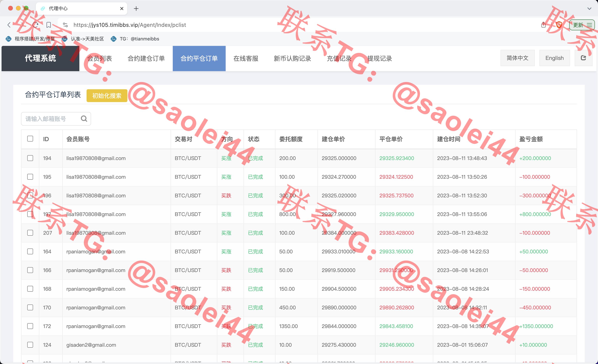Screen dimensions: 598x364
Task: Click loss value -450.000000
Action: point(535,307)
